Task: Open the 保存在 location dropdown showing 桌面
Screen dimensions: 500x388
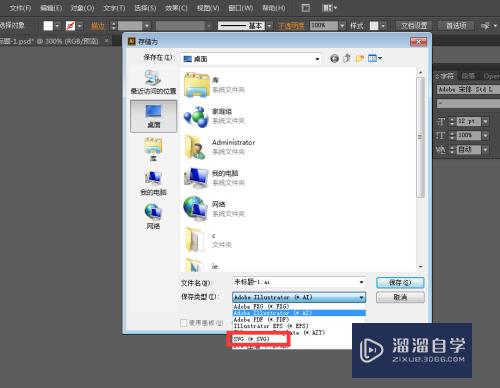Action: [x=252, y=59]
